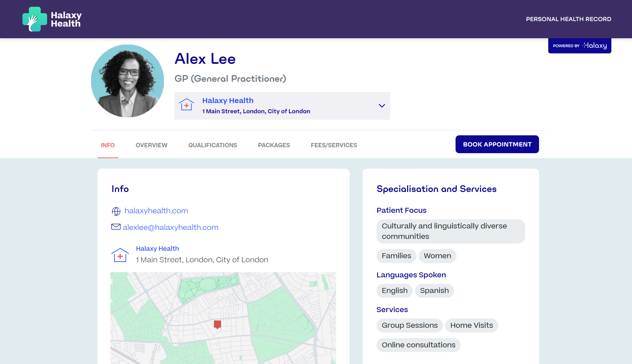Select the Packages tab
Image resolution: width=632 pixels, height=364 pixels.
pyautogui.click(x=274, y=145)
